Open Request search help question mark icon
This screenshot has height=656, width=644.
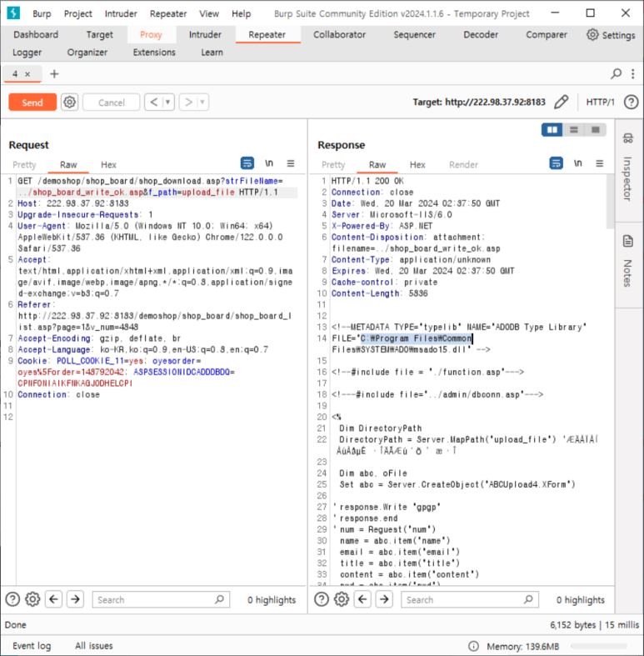pyautogui.click(x=12, y=599)
